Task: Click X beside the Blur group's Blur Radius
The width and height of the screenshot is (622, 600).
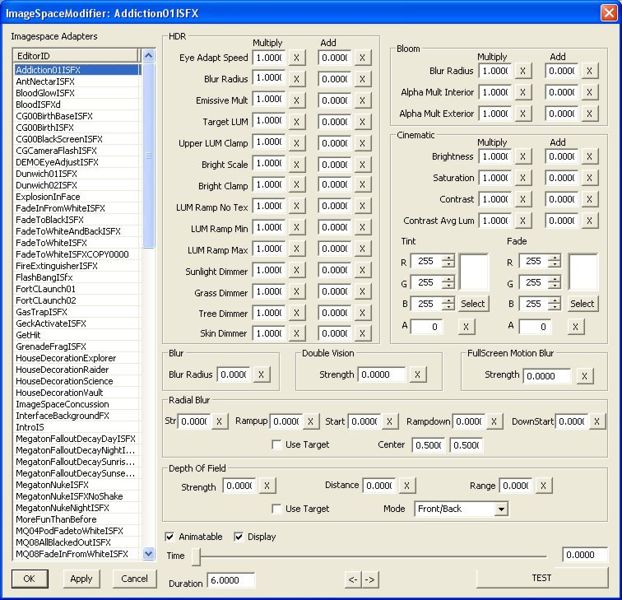Action: coord(261,375)
